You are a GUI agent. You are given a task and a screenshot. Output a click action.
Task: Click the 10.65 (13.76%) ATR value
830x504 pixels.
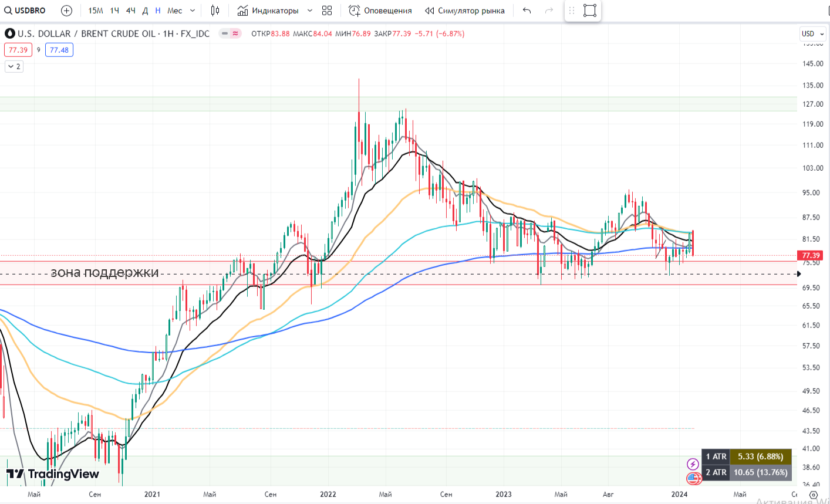pos(761,472)
